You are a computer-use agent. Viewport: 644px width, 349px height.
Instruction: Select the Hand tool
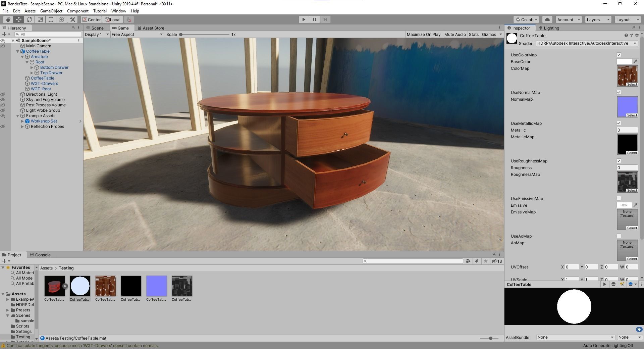click(8, 19)
